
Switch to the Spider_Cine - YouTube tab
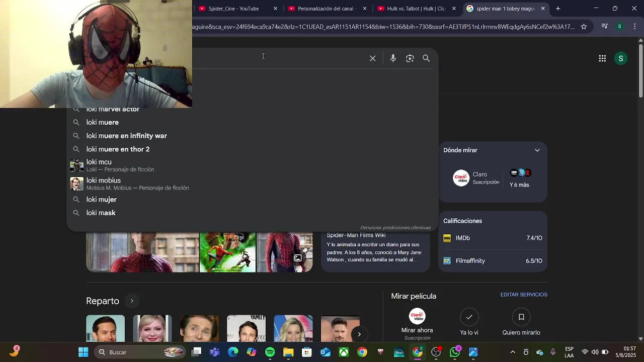[236, 9]
